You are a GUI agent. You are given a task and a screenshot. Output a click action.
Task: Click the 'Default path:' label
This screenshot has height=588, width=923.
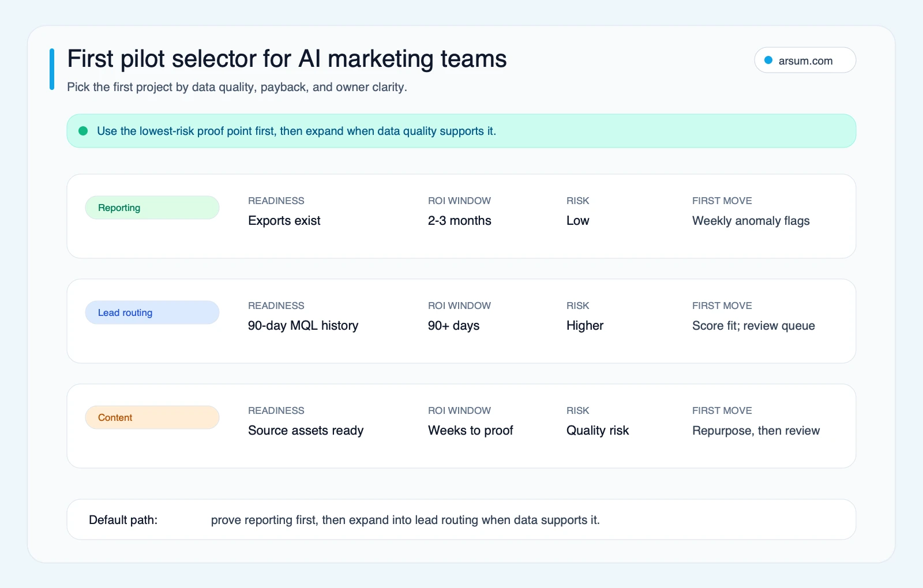[x=123, y=520]
